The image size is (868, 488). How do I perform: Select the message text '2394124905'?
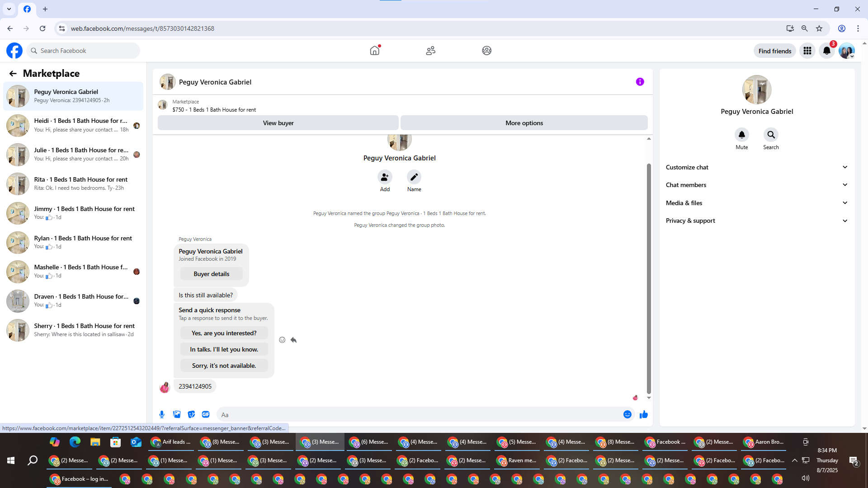[195, 386]
